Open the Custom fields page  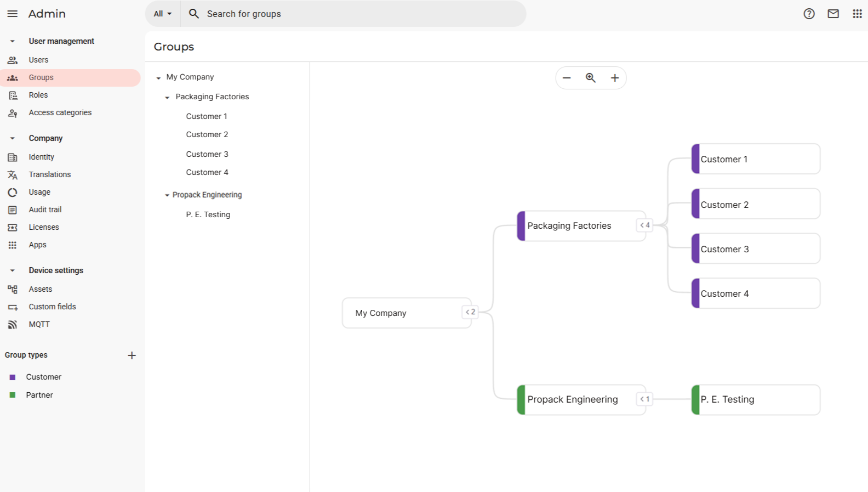52,307
